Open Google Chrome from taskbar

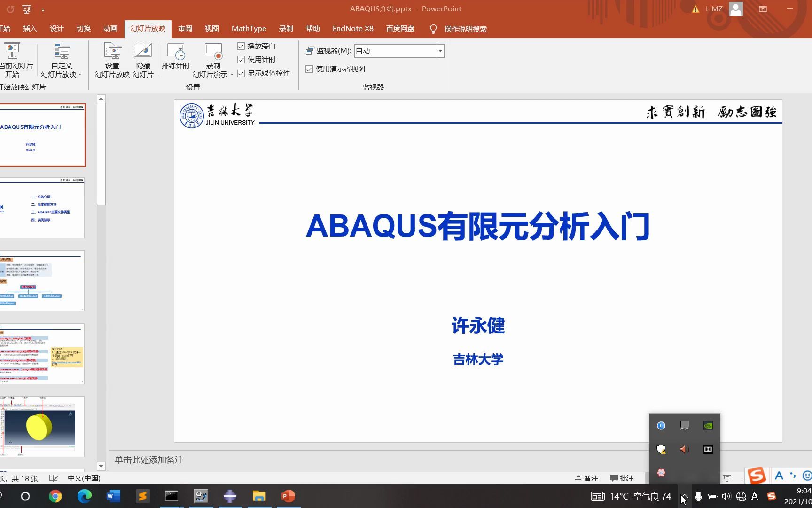[55, 496]
